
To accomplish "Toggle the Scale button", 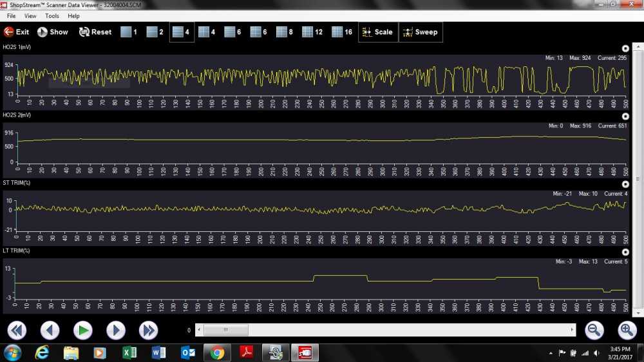I will coord(378,32).
